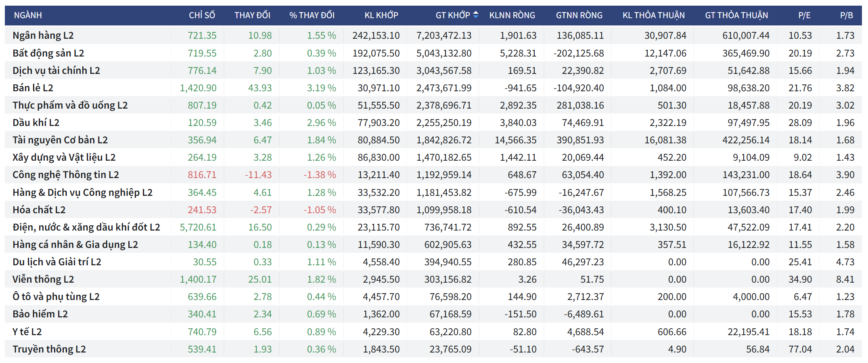
Task: Sort by CHỈ SỐ column header
Action: 202,15
